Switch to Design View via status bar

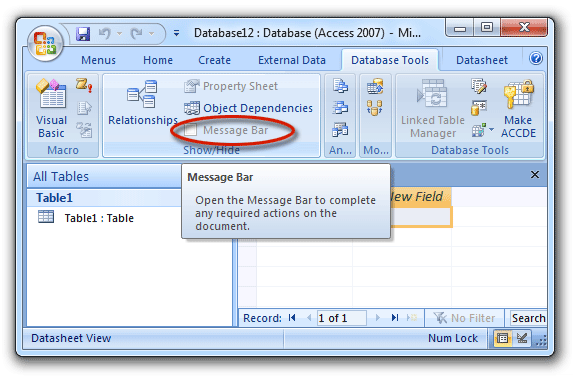[x=522, y=338]
